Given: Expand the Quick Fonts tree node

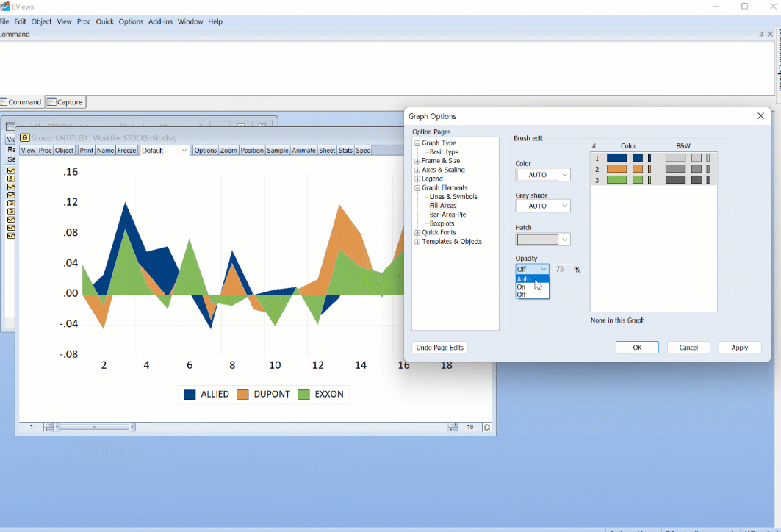Looking at the screenshot, I should pos(417,233).
